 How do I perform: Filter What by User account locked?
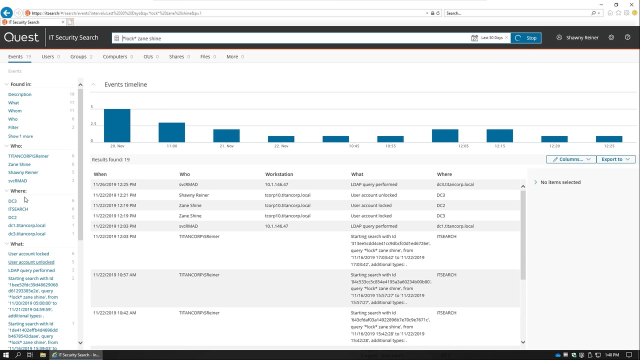29,254
